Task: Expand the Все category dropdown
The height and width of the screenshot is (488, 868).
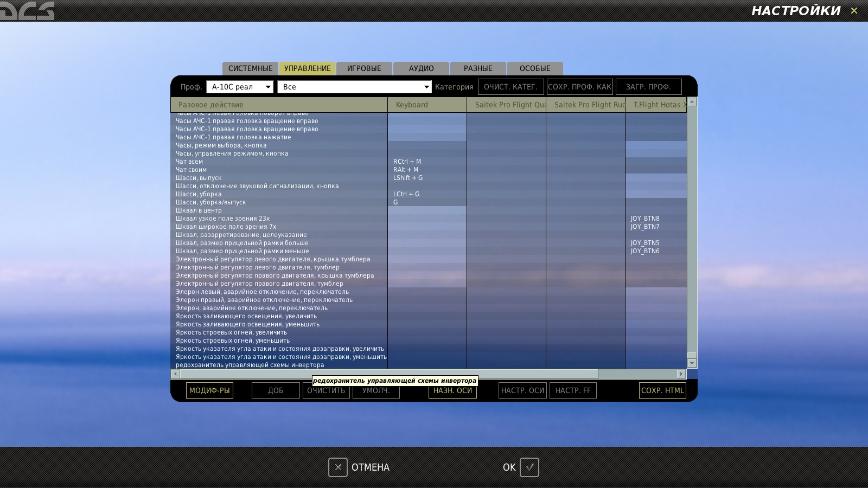Action: (x=355, y=87)
